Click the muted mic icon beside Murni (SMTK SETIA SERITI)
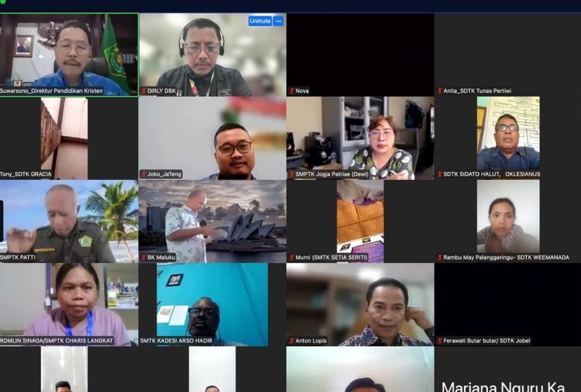581x392 pixels. pyautogui.click(x=291, y=257)
